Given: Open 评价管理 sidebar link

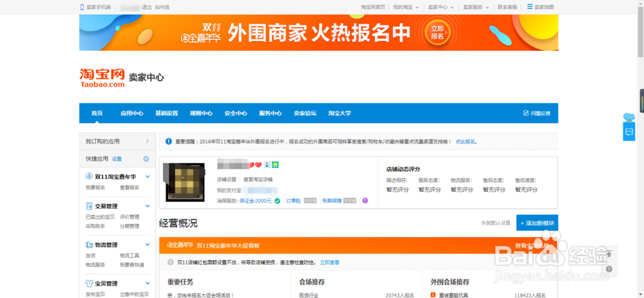Looking at the screenshot, I should pos(129,217).
